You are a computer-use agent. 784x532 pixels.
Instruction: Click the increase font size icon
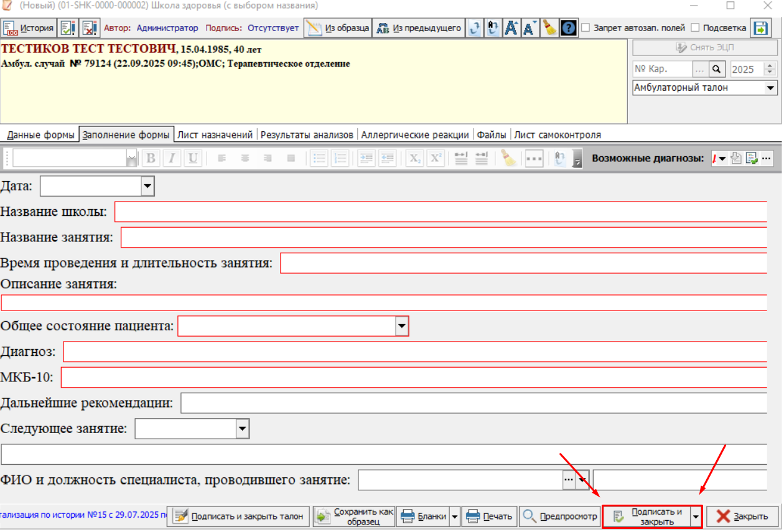point(511,28)
